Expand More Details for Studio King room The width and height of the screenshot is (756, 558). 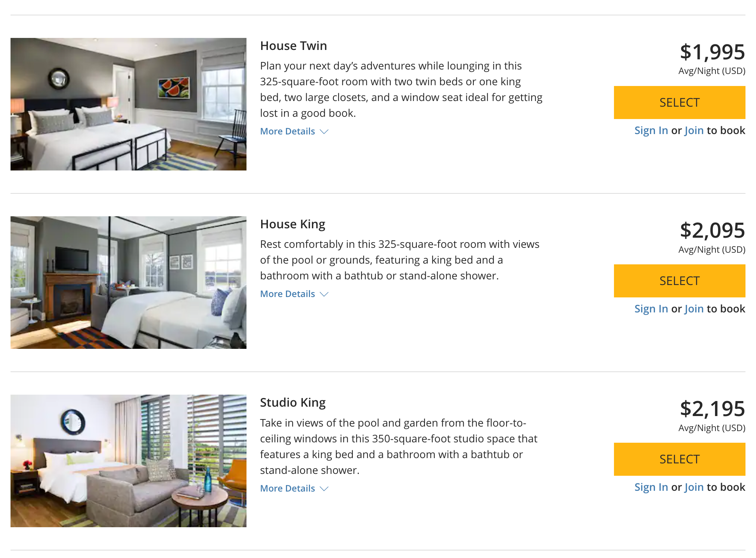287,488
